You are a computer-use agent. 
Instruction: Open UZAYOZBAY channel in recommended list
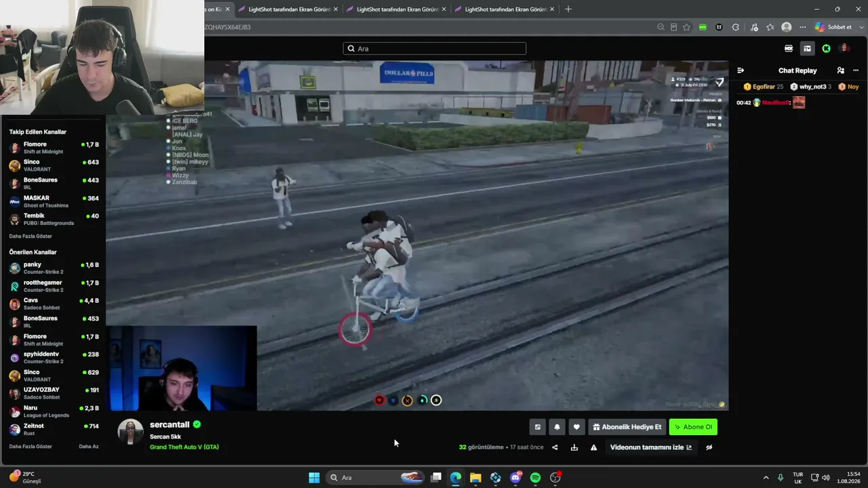coord(54,393)
